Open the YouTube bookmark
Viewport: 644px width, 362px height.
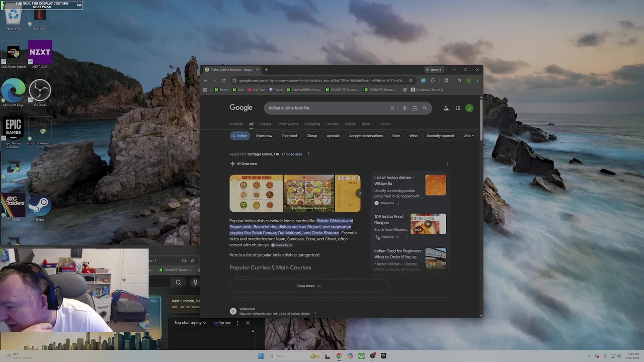(x=256, y=89)
